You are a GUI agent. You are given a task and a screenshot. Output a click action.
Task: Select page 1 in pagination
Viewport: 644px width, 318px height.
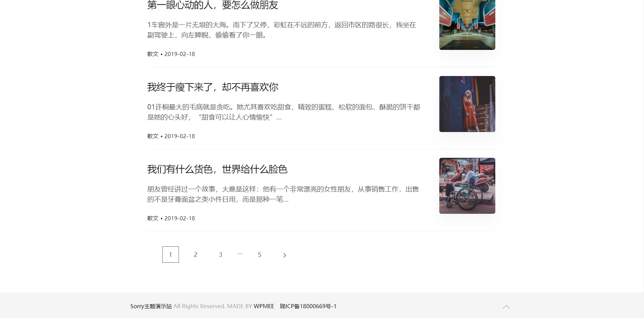(170, 255)
